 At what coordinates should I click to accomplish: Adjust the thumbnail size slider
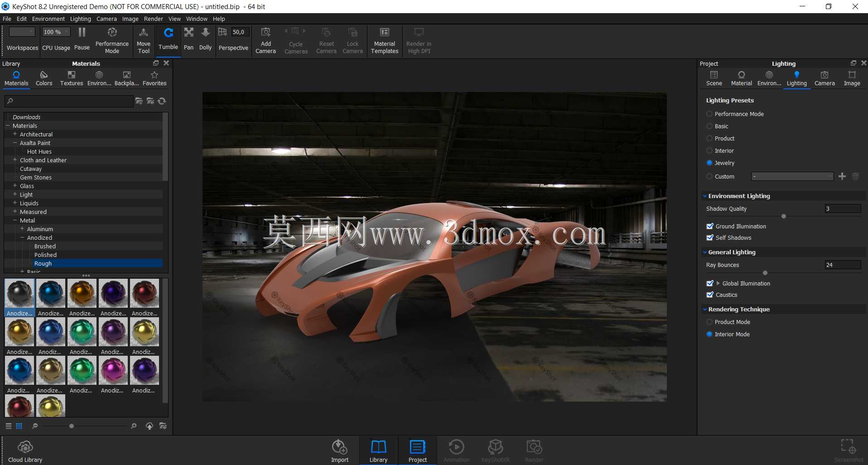click(x=72, y=426)
